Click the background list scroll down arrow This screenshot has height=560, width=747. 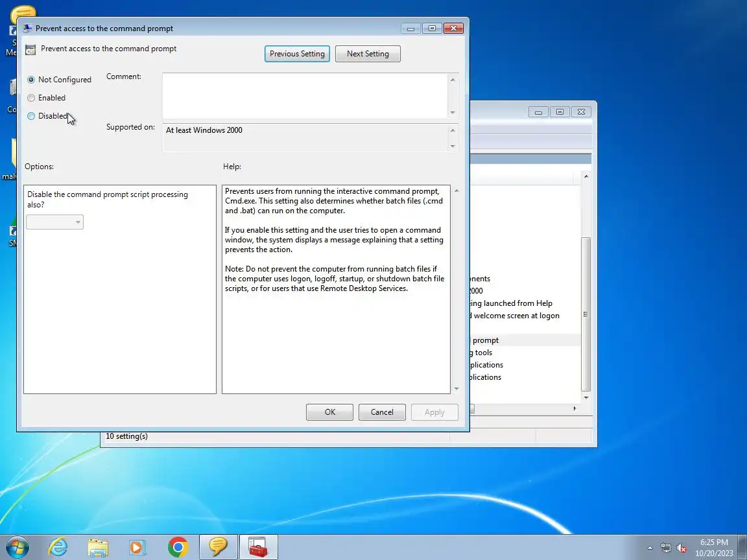tap(586, 397)
